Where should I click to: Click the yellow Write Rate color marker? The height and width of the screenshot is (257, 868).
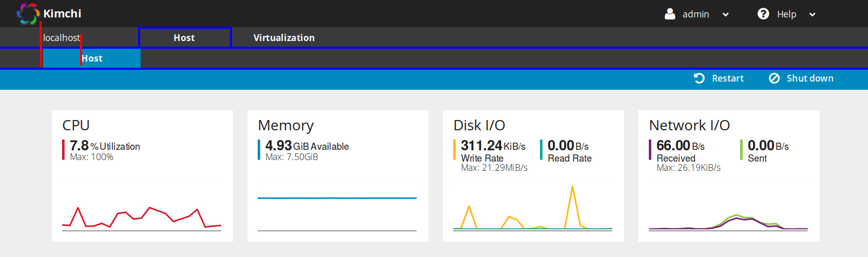coord(454,150)
